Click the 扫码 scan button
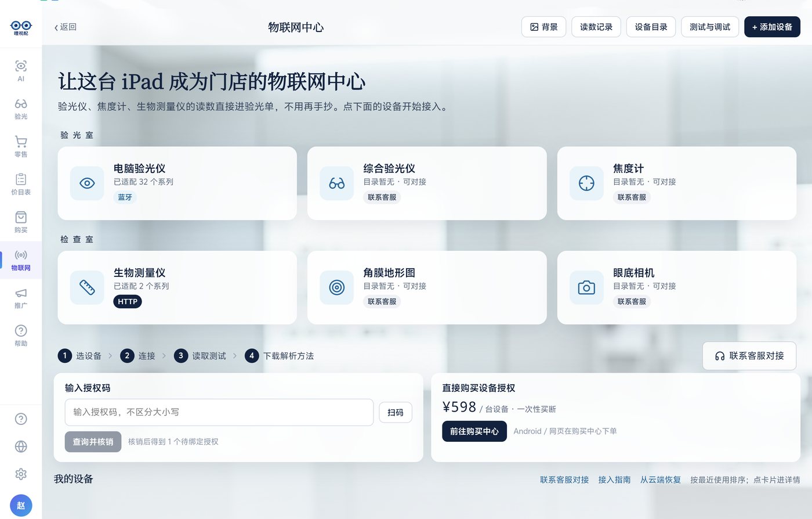 click(x=396, y=412)
